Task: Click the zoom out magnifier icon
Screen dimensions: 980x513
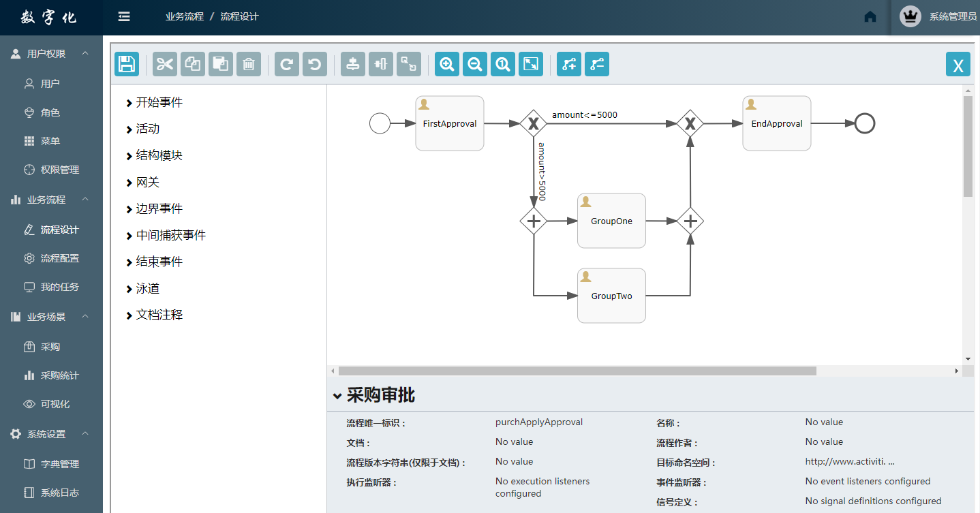Action: coord(475,64)
